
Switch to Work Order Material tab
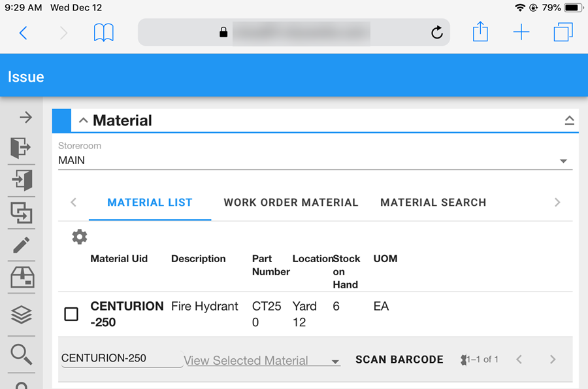point(291,203)
